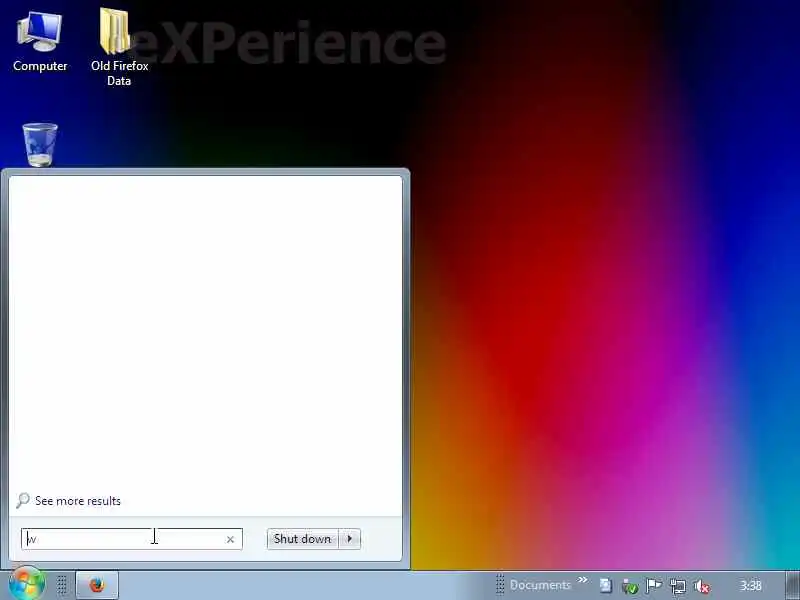Click the clock showing 3:38
Image resolution: width=800 pixels, height=600 pixels.
(x=751, y=585)
